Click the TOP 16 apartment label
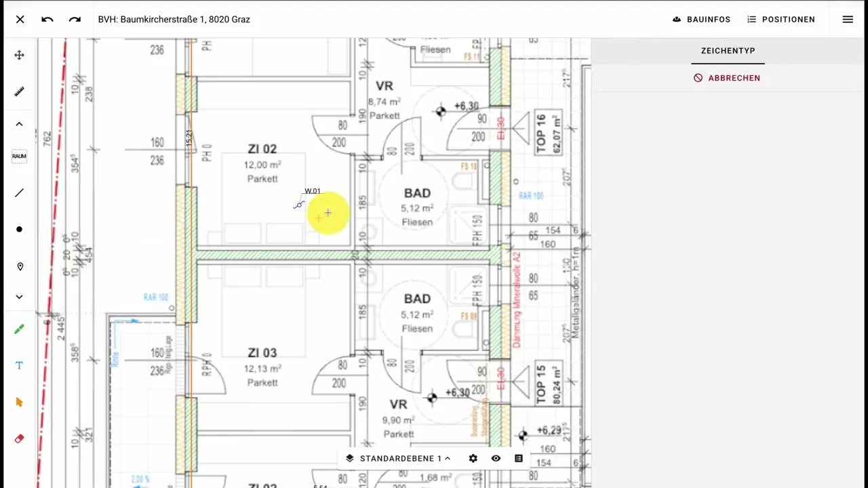Screen dimensions: 868x488 click(548, 132)
